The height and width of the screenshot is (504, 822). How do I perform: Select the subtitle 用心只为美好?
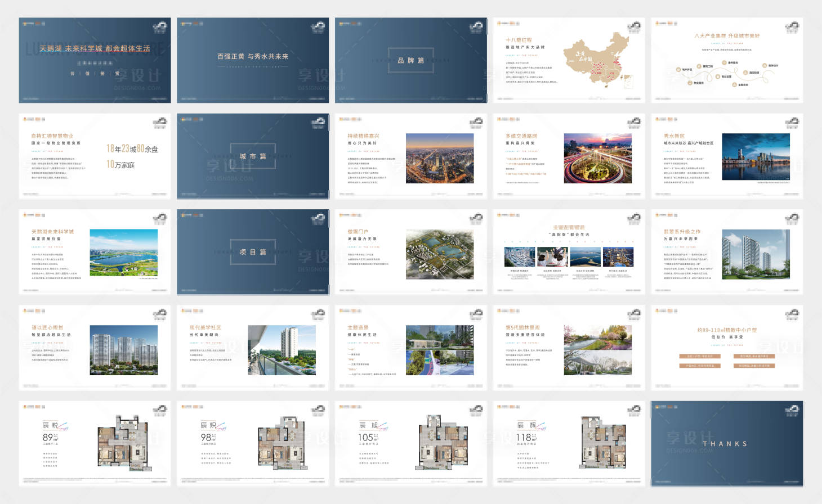[361, 143]
